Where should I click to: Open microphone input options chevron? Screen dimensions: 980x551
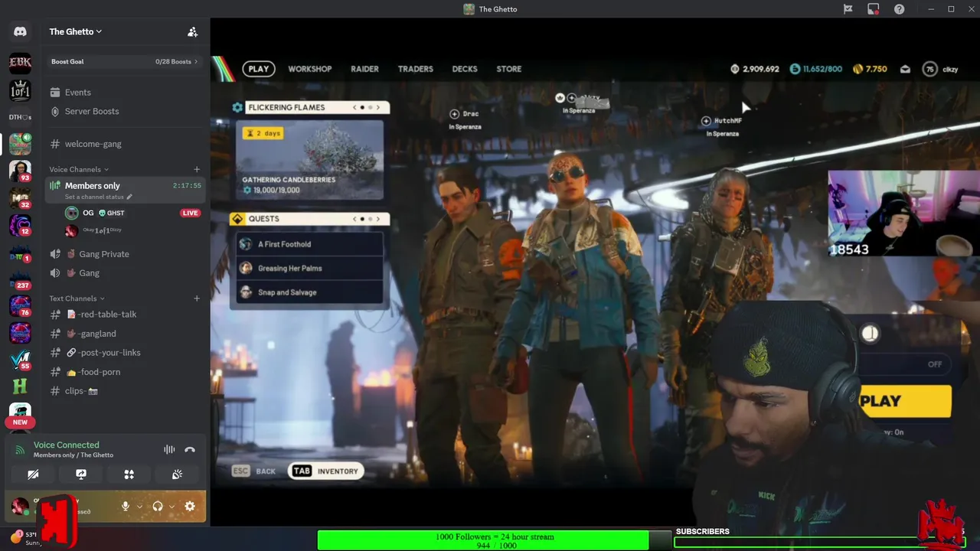pos(139,506)
